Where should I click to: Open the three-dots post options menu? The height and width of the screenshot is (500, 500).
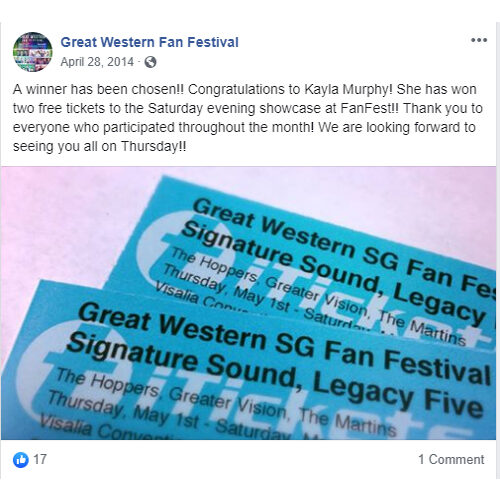[479, 40]
